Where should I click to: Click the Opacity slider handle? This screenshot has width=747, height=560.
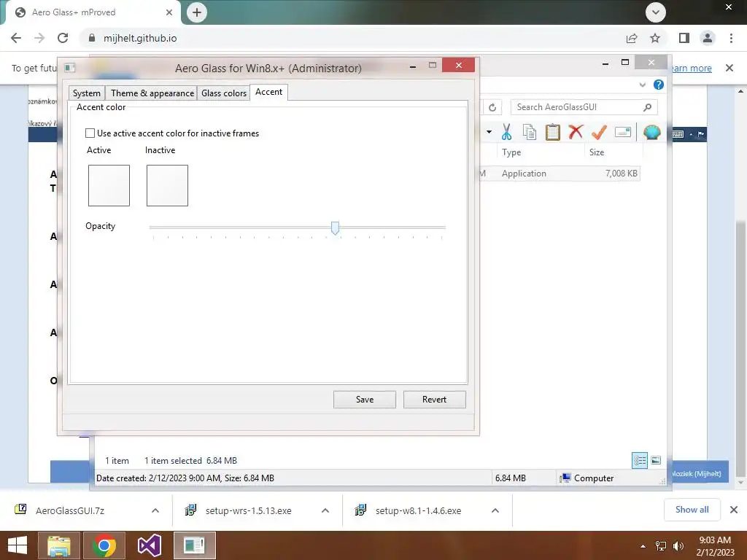click(x=335, y=228)
